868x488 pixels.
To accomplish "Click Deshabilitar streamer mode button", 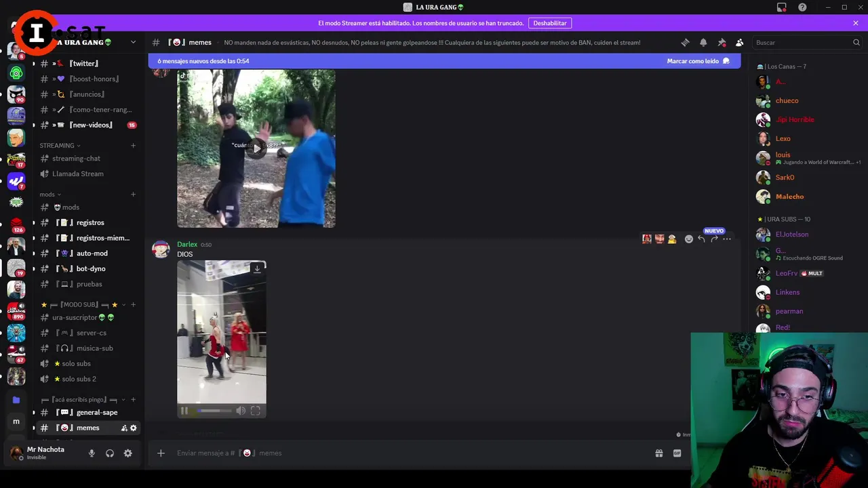I will click(550, 23).
